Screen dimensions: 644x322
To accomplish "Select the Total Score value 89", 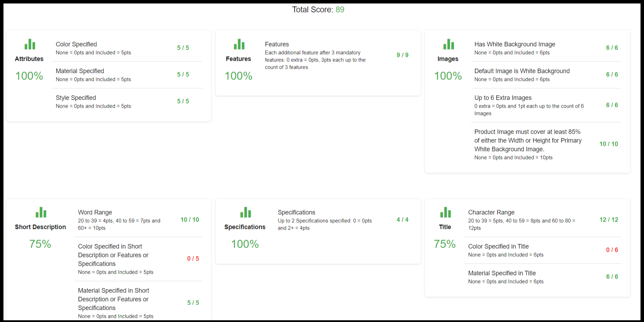I will coord(340,9).
